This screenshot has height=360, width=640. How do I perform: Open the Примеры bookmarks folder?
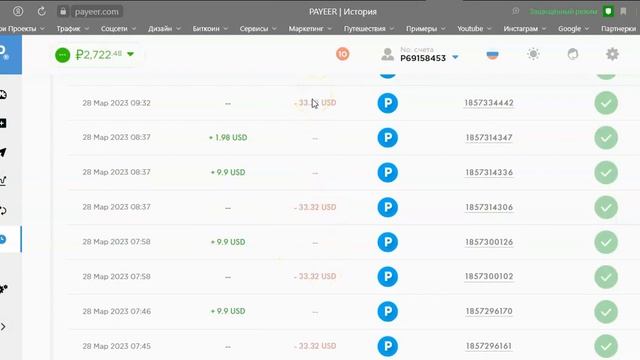point(425,29)
